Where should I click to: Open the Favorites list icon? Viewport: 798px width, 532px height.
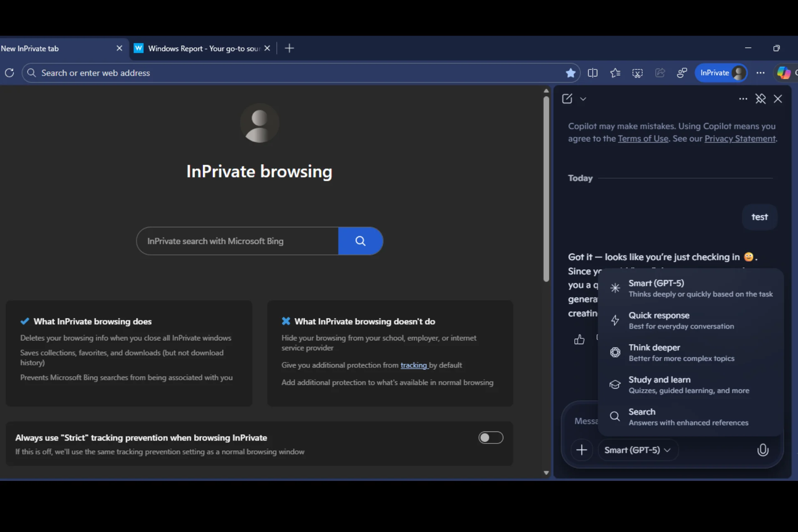[x=615, y=73]
